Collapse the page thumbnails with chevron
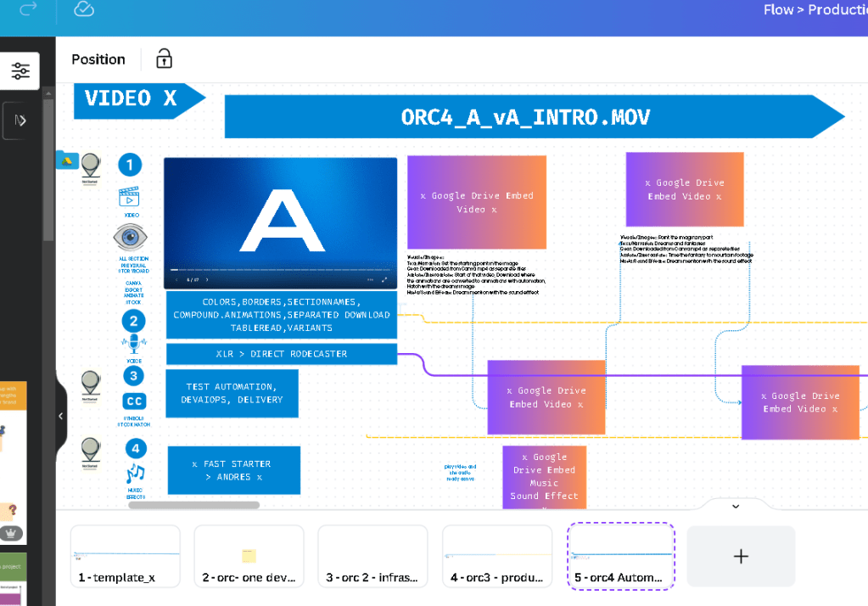The height and width of the screenshot is (606, 868). (736, 507)
